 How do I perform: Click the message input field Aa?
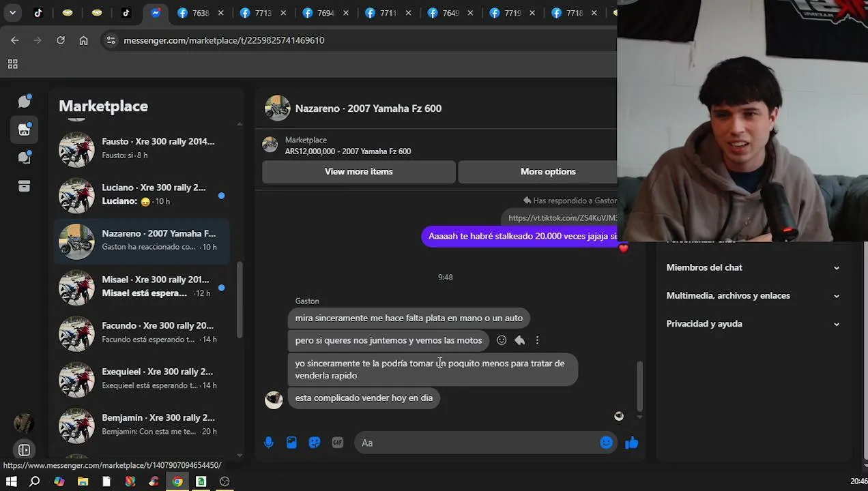click(x=475, y=443)
